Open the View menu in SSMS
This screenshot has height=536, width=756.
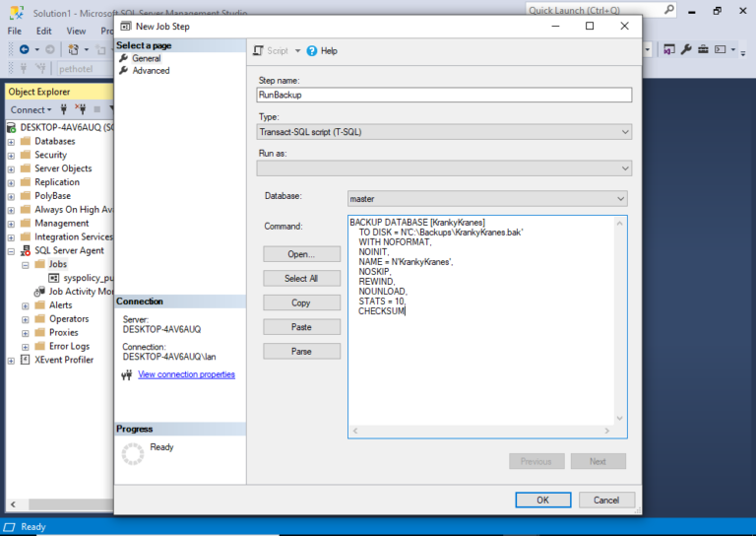pyautogui.click(x=76, y=31)
